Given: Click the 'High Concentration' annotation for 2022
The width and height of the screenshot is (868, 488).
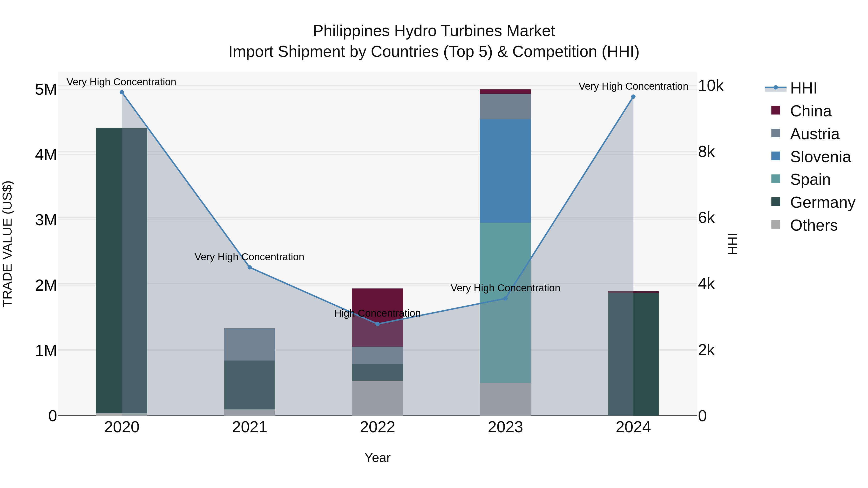Looking at the screenshot, I should (x=377, y=313).
